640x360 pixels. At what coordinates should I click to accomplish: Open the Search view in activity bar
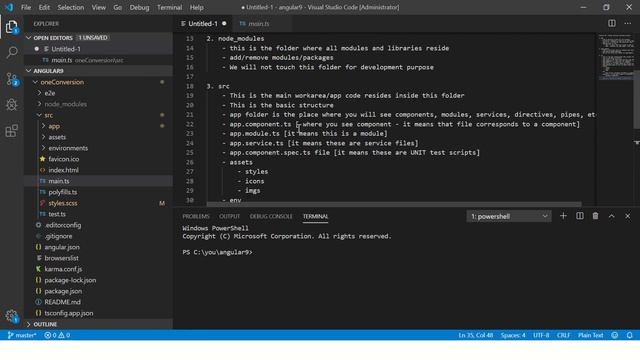point(12,52)
